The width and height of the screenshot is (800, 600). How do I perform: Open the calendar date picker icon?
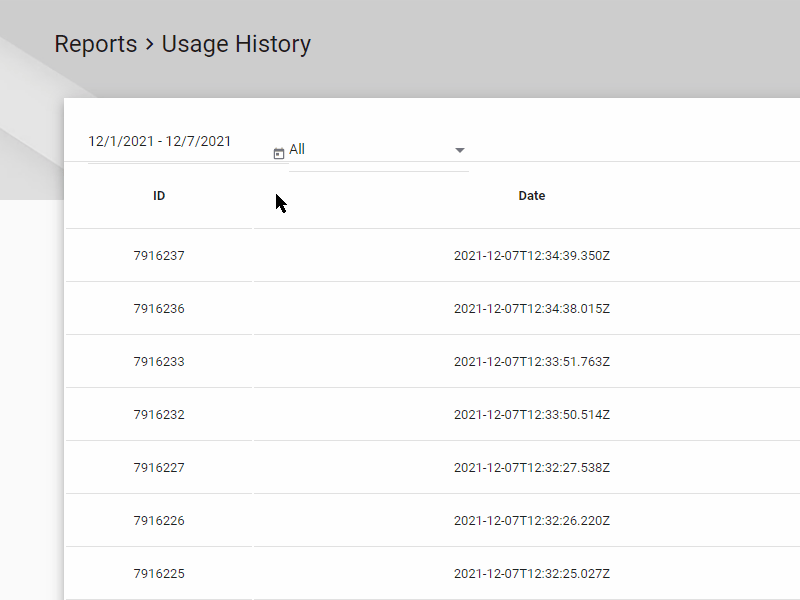click(279, 154)
